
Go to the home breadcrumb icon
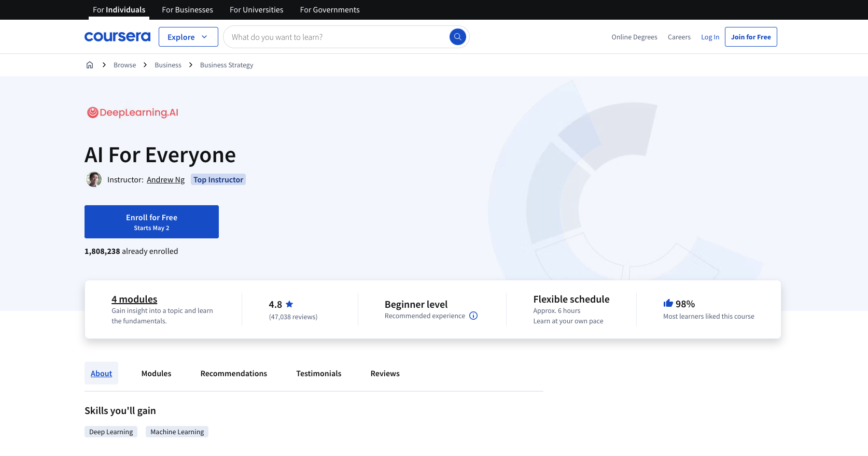pyautogui.click(x=90, y=65)
